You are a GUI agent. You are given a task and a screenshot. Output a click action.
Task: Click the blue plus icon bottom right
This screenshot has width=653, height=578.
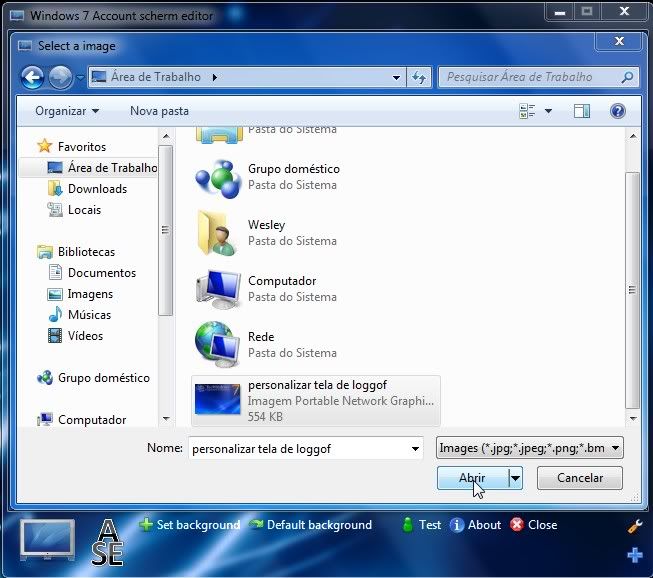pyautogui.click(x=634, y=555)
